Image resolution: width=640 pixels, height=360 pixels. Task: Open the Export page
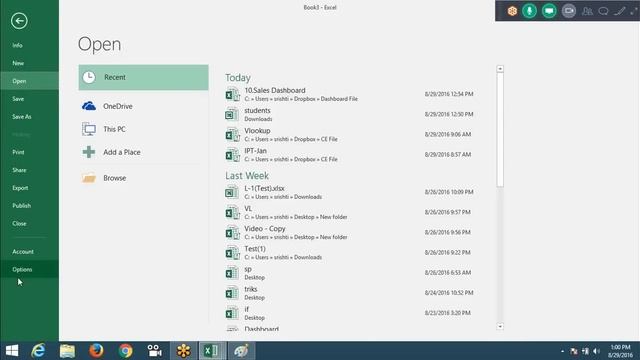(20, 188)
